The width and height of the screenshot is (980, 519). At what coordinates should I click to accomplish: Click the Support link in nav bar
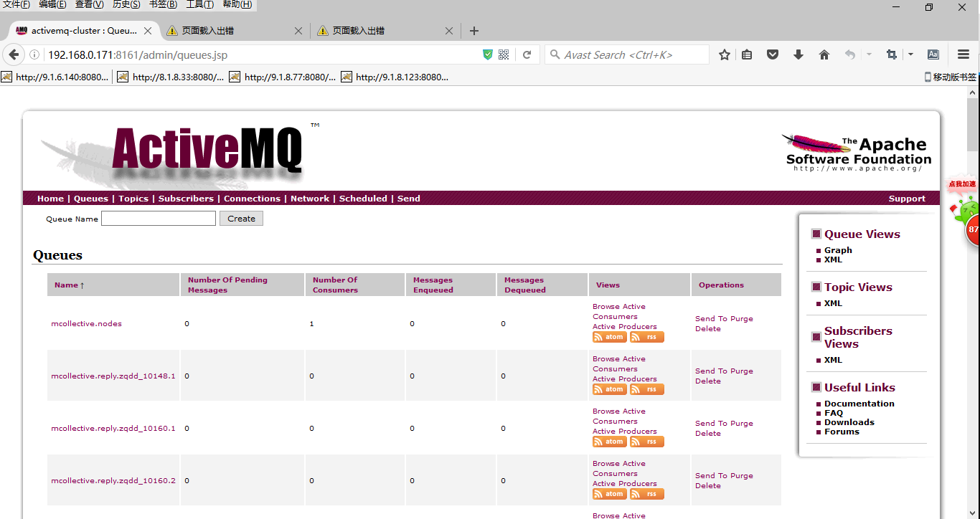pos(907,199)
